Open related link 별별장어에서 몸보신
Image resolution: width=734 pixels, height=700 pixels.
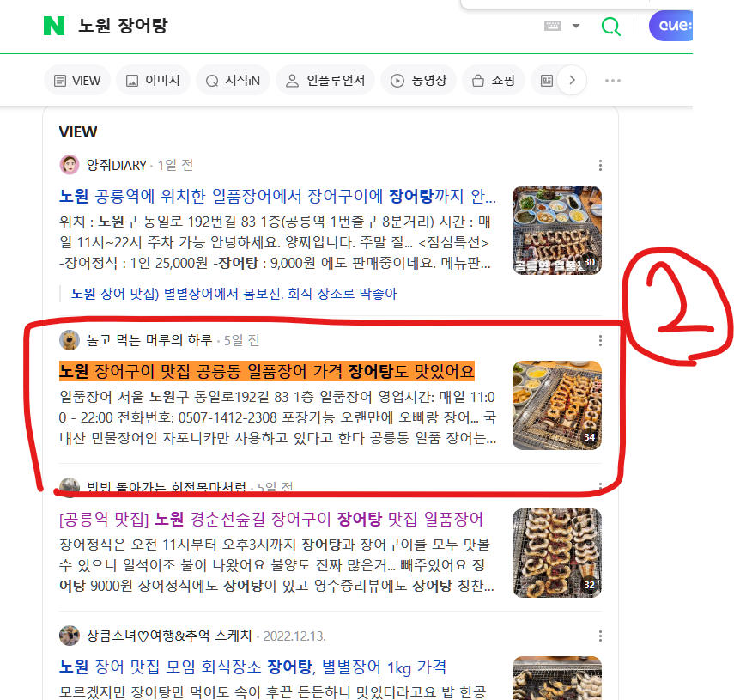234,294
